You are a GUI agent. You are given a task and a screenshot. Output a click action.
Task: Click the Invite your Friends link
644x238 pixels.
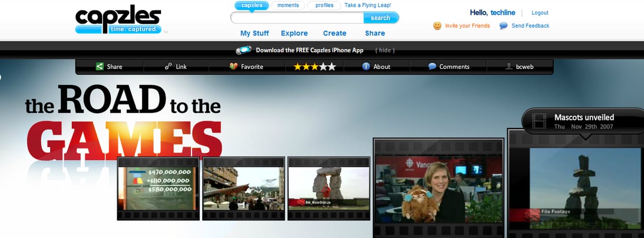tap(467, 25)
